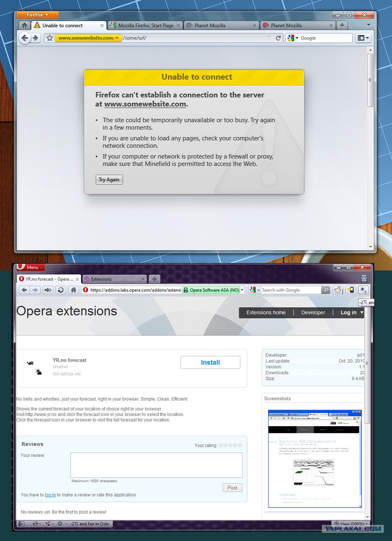Open the www.somewebsite.com site identity dropdown
The image size is (392, 541).
click(x=88, y=38)
